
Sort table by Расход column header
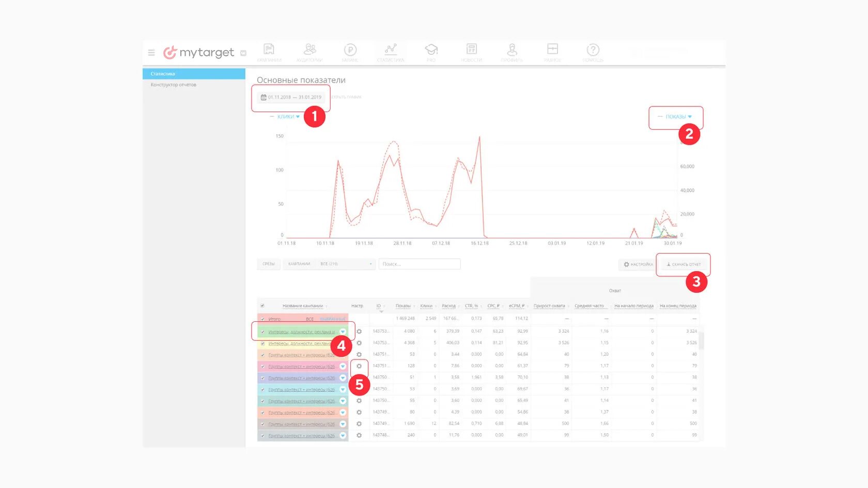(x=449, y=306)
